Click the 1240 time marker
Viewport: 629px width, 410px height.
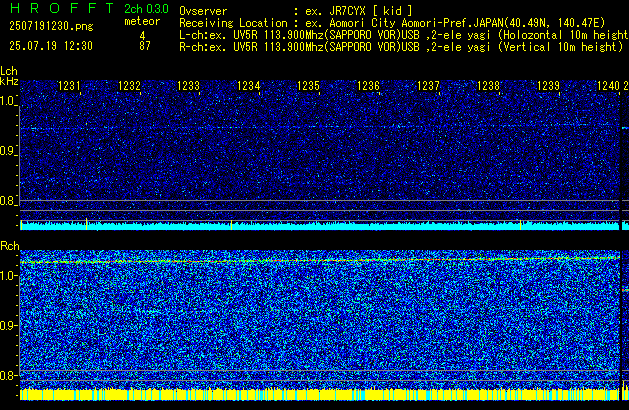pyautogui.click(x=608, y=86)
